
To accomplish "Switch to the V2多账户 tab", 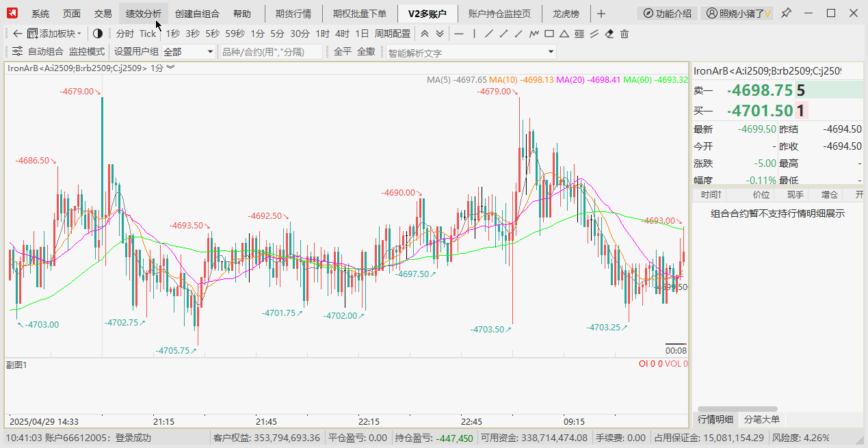I will (428, 13).
